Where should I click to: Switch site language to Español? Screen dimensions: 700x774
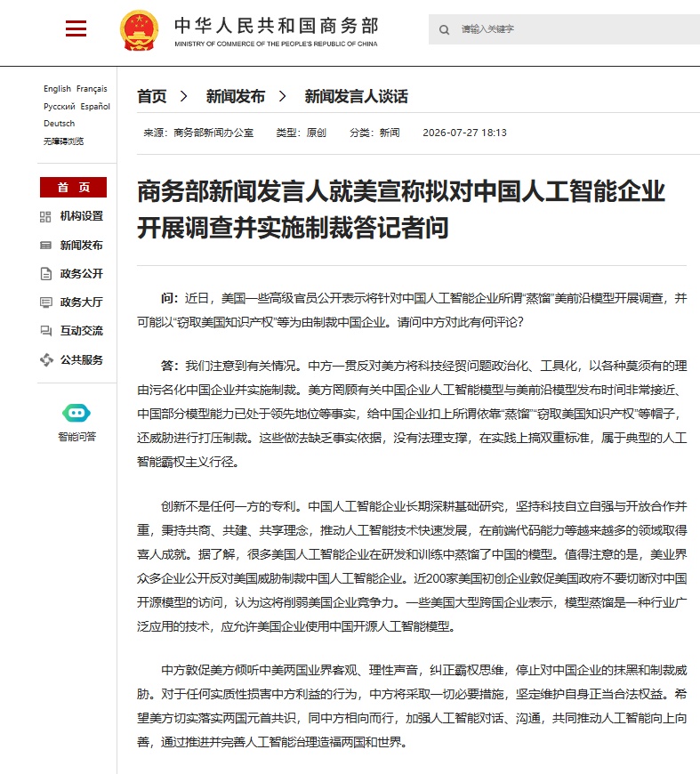95,107
